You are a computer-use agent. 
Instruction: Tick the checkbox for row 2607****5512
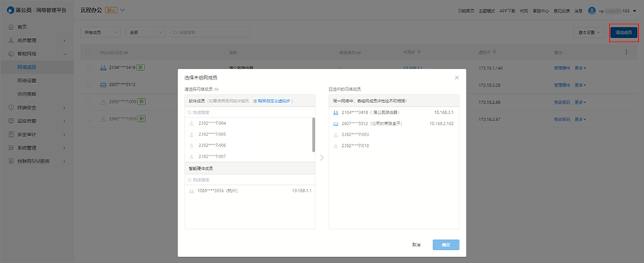click(x=88, y=85)
